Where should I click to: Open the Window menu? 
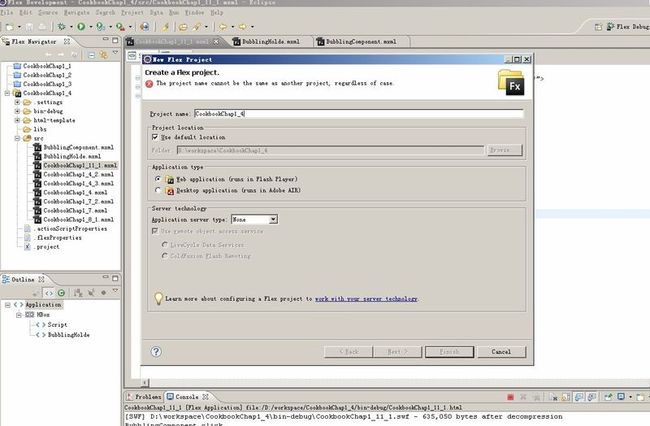(x=194, y=12)
